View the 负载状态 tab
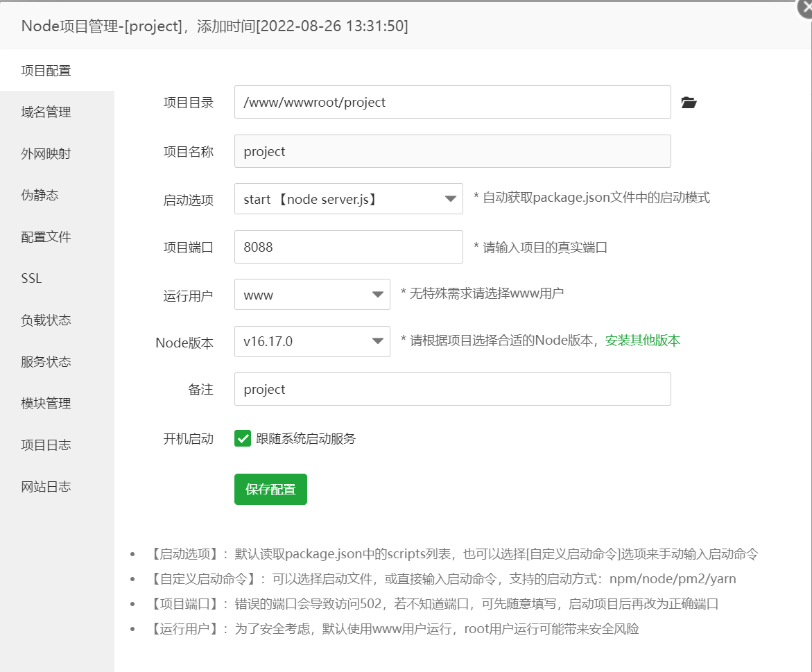Screen dimensions: 812x672 click(46, 320)
